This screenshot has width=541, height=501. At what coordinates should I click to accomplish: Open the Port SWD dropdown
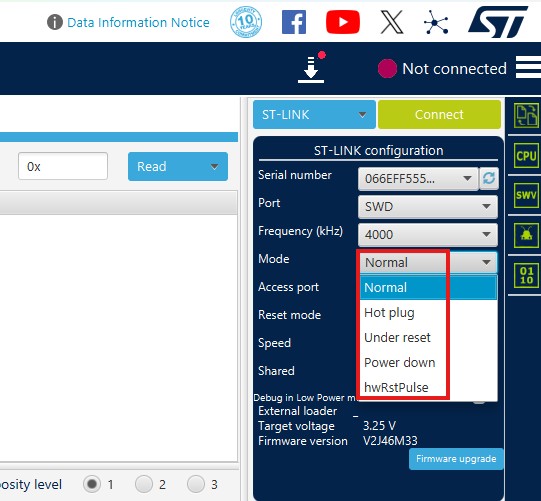tap(428, 207)
